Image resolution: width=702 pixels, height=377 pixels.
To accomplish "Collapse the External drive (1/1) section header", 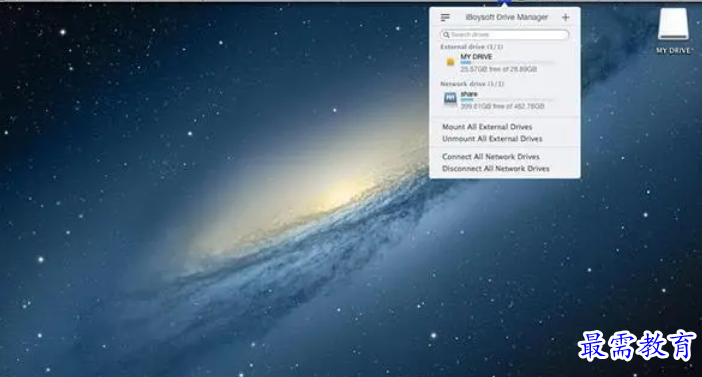I will click(x=471, y=47).
